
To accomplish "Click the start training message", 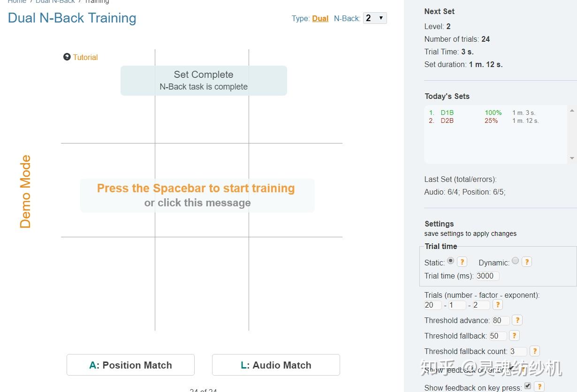I will 197,195.
